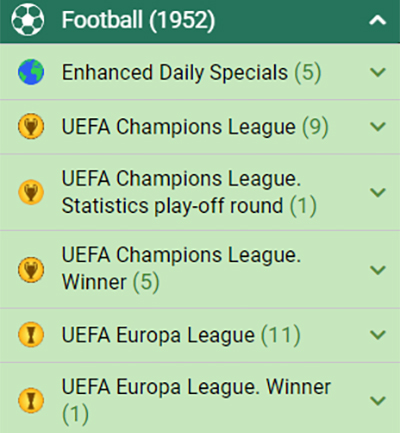Expand UEFA Champions League (9) chevron
400x433 pixels.
(378, 126)
